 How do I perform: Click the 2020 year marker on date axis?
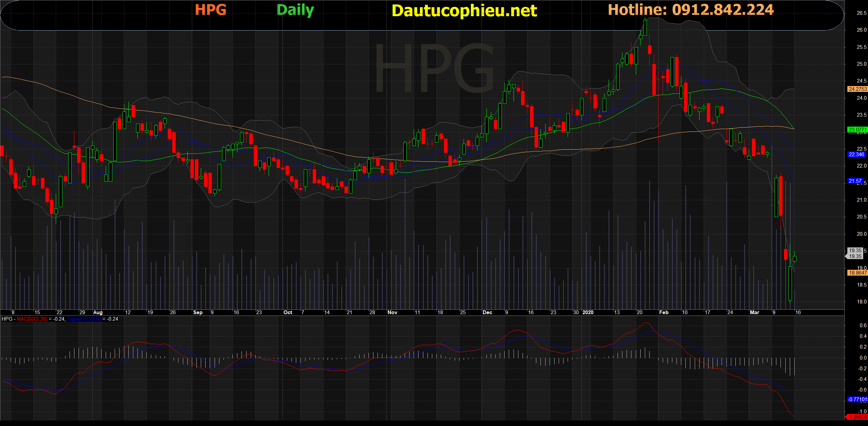(588, 312)
